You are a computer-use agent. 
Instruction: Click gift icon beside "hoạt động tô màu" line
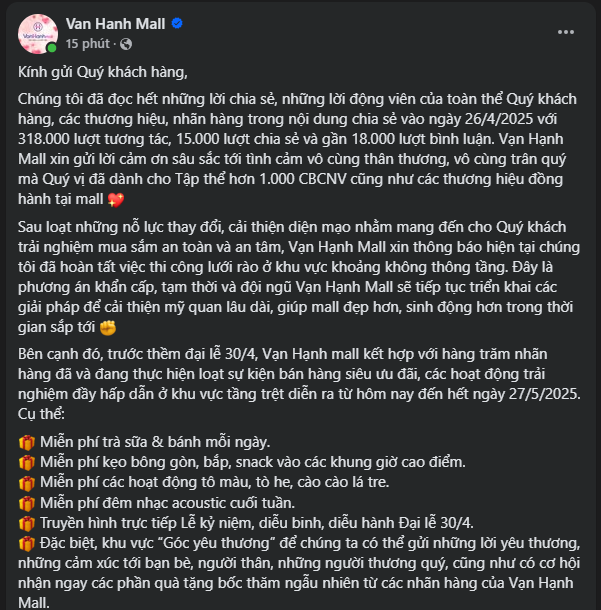coord(27,482)
